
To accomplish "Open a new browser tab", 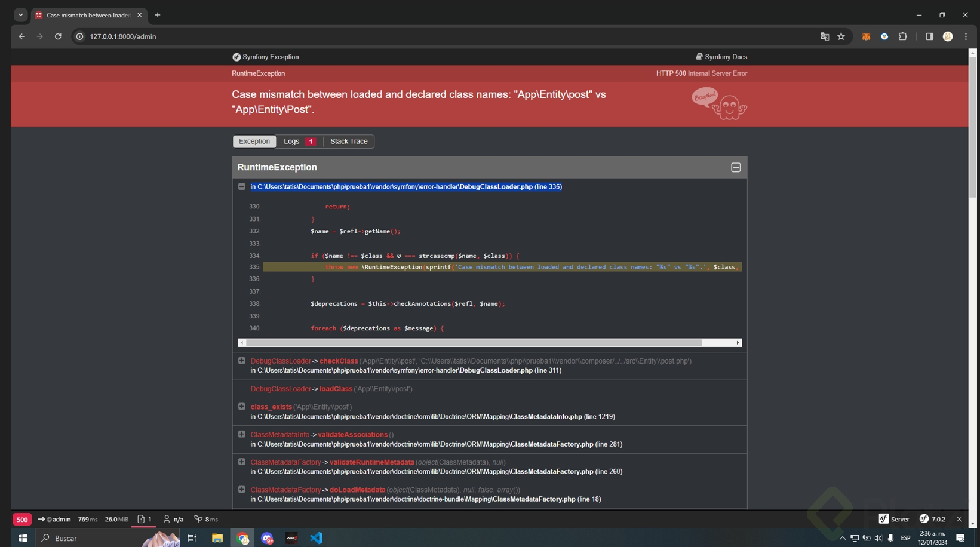I will (158, 15).
